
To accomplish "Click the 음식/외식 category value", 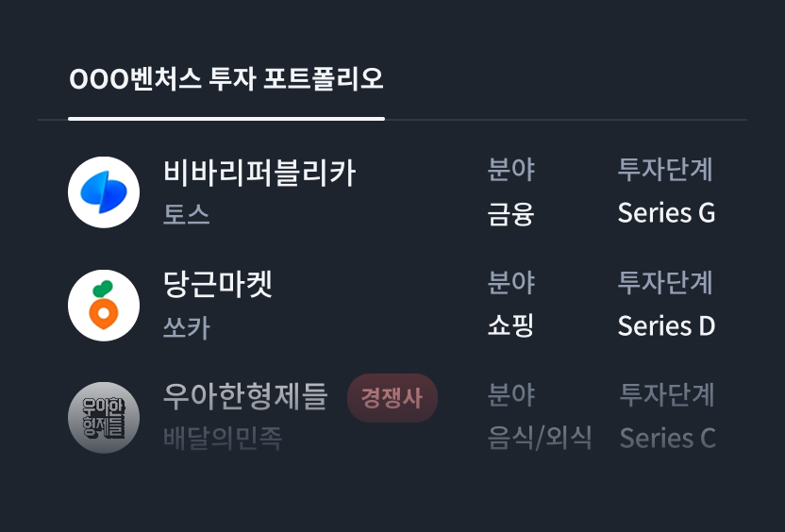I will point(540,438).
